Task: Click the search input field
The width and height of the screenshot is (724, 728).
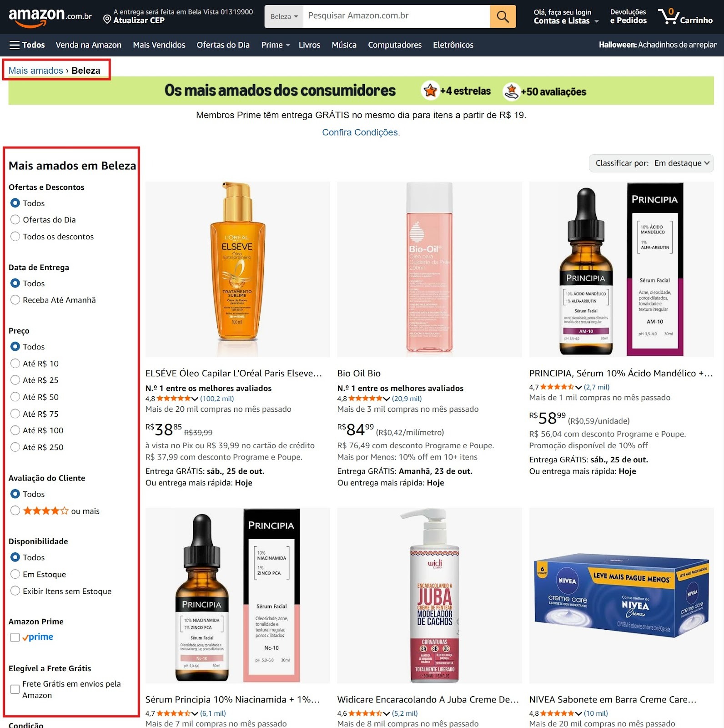Action: [x=396, y=16]
